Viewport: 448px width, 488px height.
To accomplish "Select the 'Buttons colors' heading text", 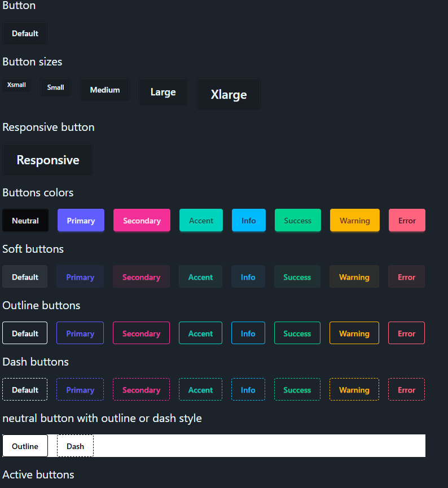I will coord(38,192).
